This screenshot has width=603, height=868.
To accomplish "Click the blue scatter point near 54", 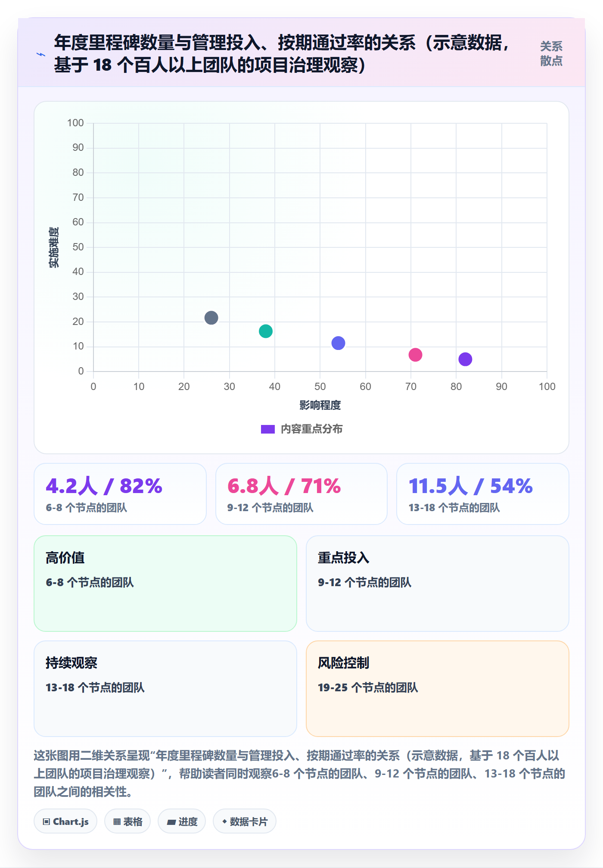I will coord(338,343).
